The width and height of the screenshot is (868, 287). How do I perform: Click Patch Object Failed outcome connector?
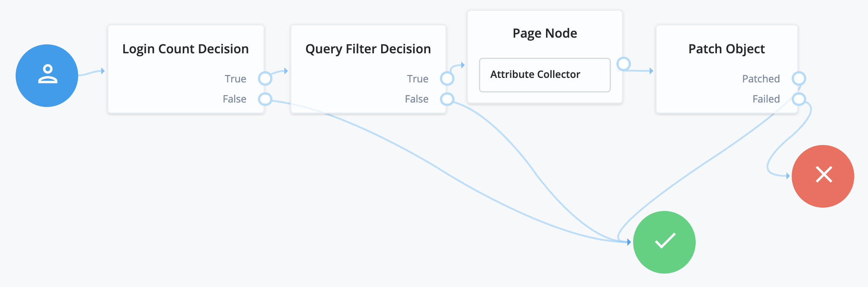point(799,99)
